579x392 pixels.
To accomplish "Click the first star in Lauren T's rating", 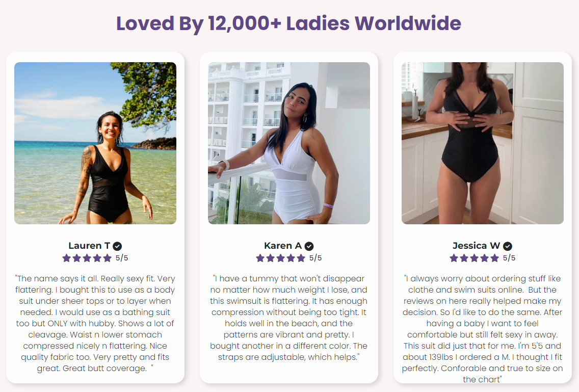I will (66, 258).
